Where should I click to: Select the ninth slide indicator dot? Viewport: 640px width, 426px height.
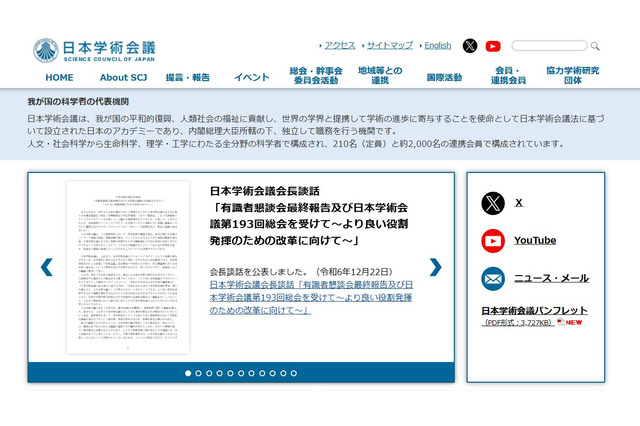click(x=273, y=373)
